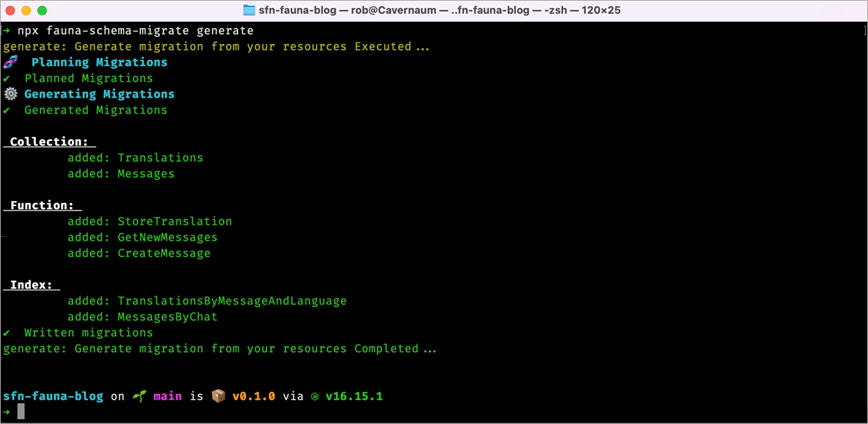This screenshot has height=424, width=868.
Task: Click the yellow minimize window button
Action: 26,10
